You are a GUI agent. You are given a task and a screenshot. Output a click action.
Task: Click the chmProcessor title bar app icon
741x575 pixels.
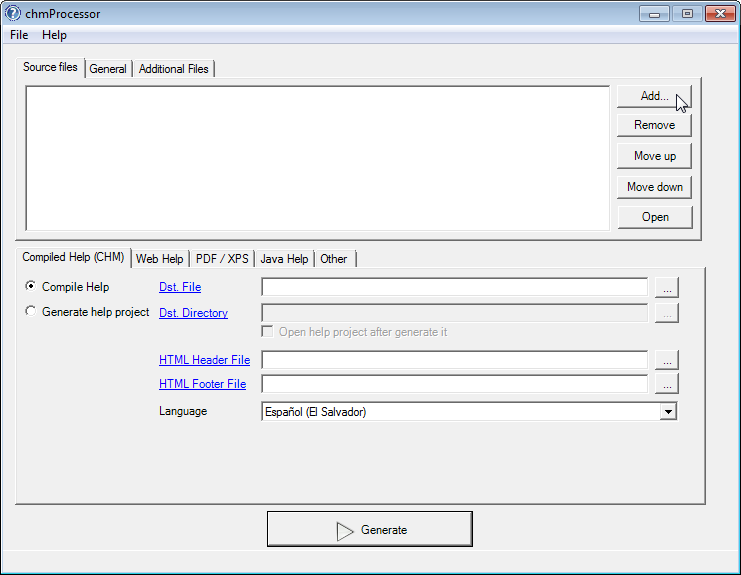coord(13,13)
